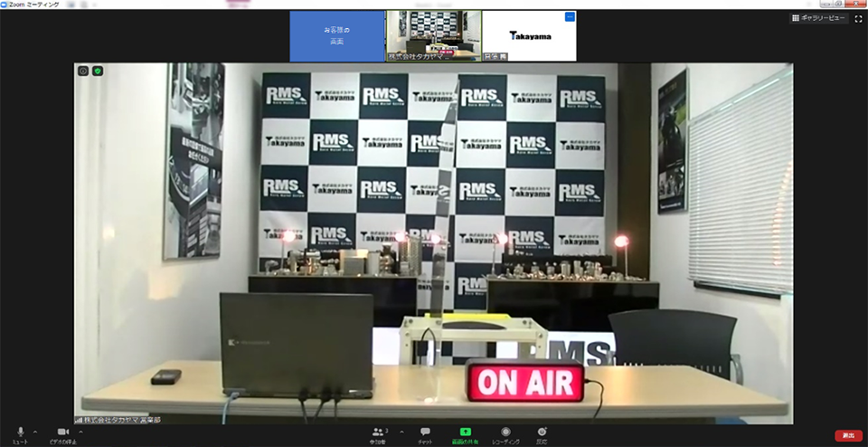
Task: Select 株式会社タカヤマ video thumbnail
Action: pos(433,36)
